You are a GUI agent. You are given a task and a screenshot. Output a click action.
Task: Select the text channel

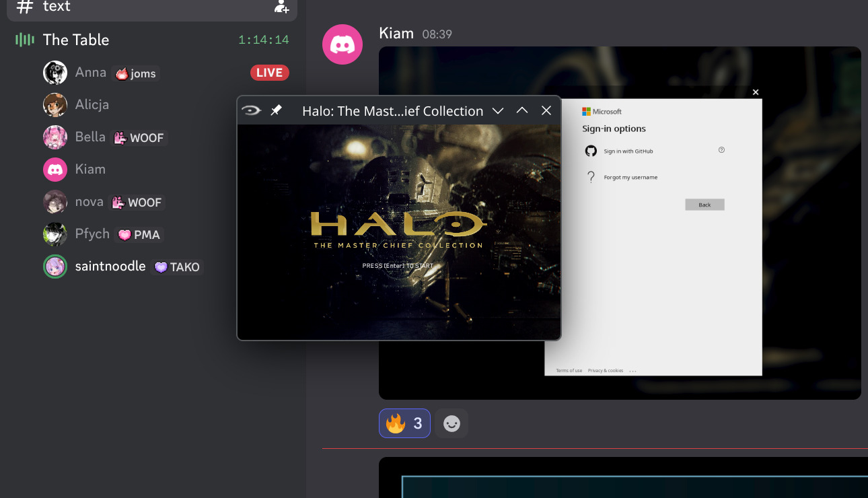[57, 7]
